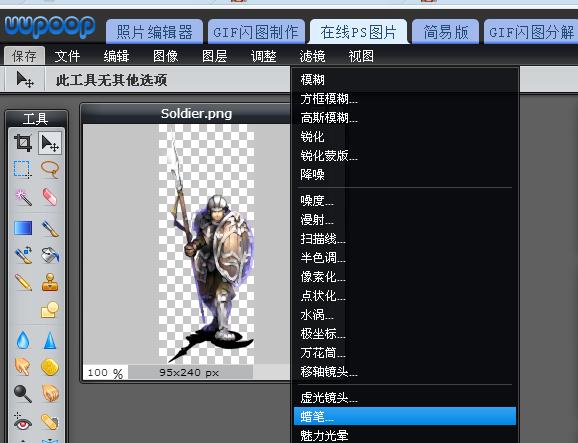The image size is (578, 443).
Task: Choose 锐化蒙版... unsharp mask
Action: point(405,156)
